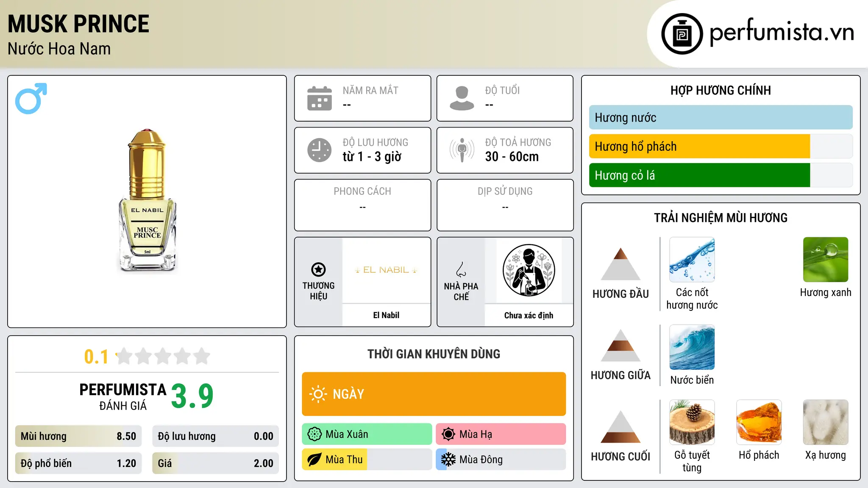
Task: Click the Xạ hương musk thumbnail
Action: pyautogui.click(x=826, y=422)
